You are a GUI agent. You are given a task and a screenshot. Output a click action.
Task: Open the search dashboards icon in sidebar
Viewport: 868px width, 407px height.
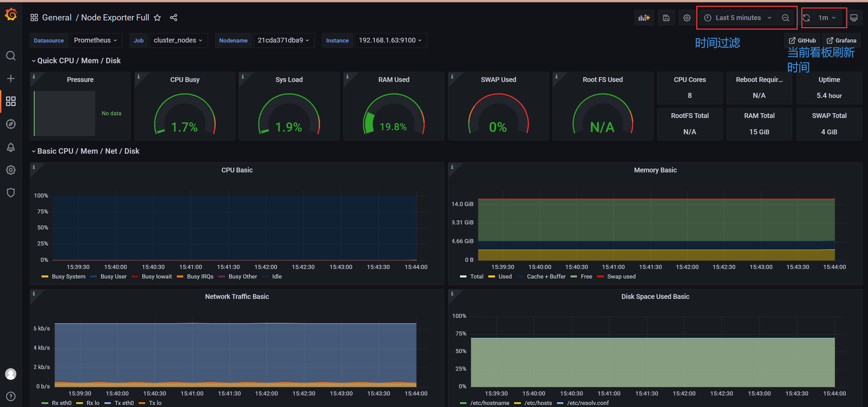click(11, 55)
